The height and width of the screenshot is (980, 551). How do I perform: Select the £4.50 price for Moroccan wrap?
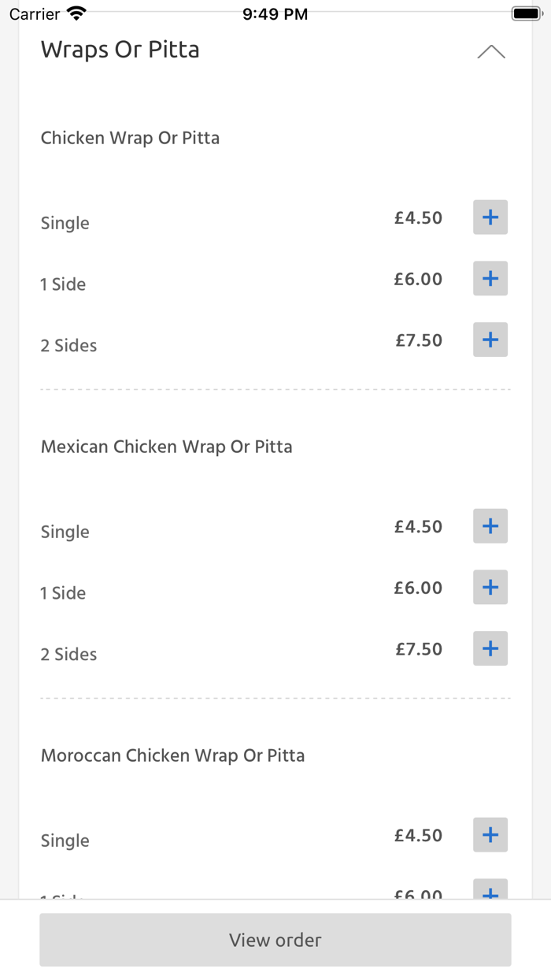click(418, 834)
